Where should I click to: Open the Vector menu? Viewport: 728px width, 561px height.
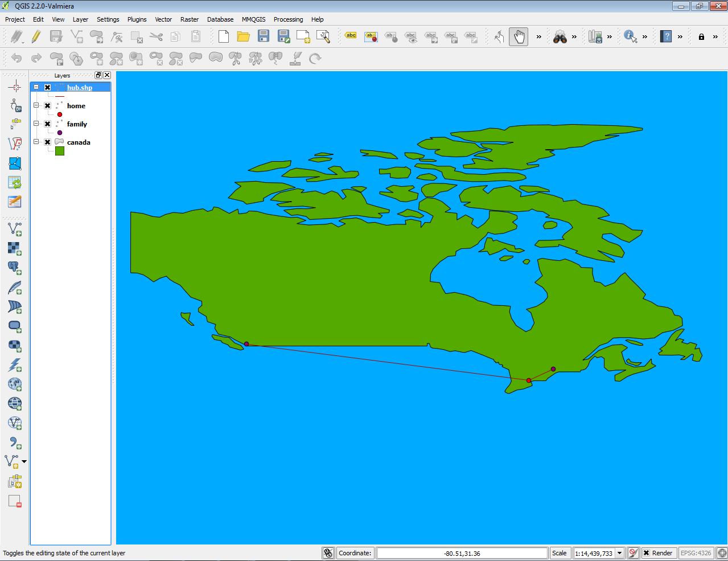coord(163,19)
